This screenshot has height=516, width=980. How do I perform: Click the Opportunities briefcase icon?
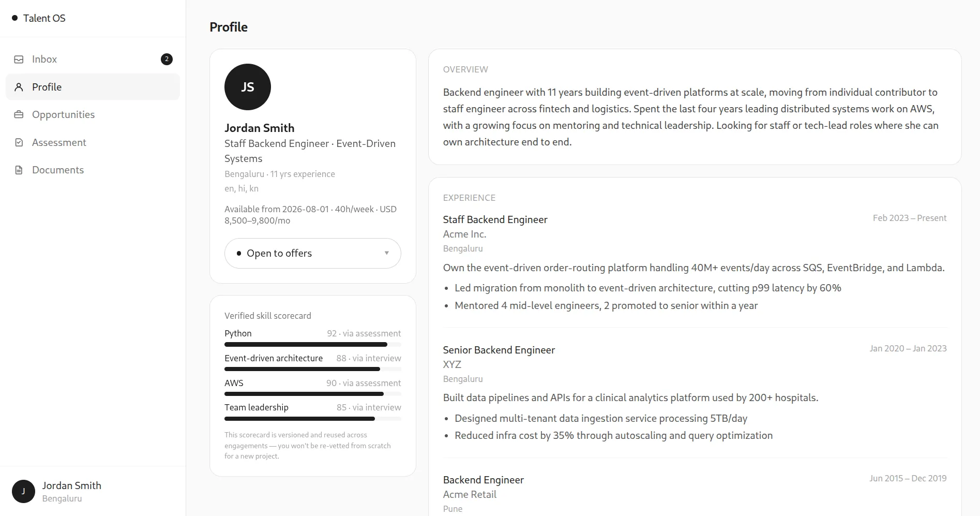pos(19,114)
